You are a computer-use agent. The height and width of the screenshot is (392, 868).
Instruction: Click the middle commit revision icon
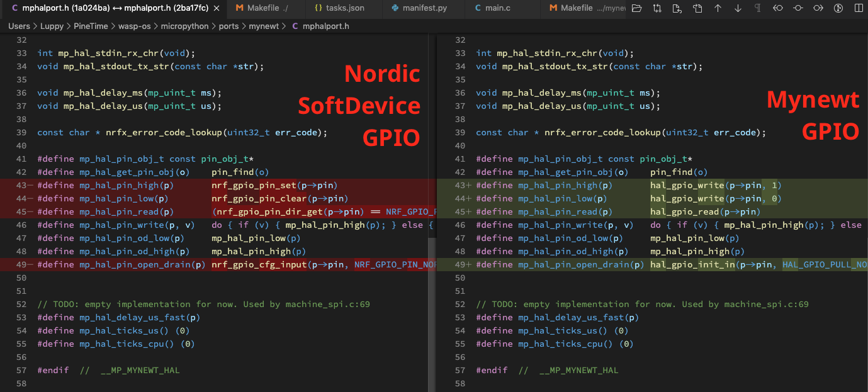tap(798, 9)
